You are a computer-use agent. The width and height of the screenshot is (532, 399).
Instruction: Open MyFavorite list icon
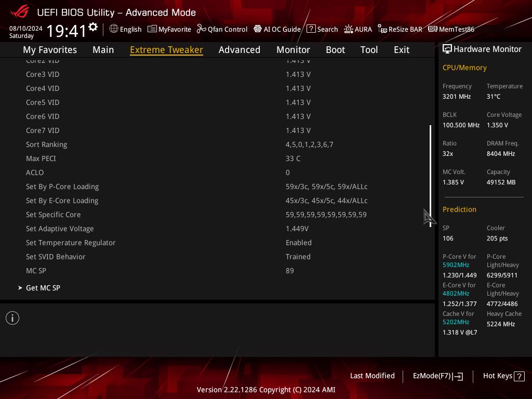[x=152, y=29]
